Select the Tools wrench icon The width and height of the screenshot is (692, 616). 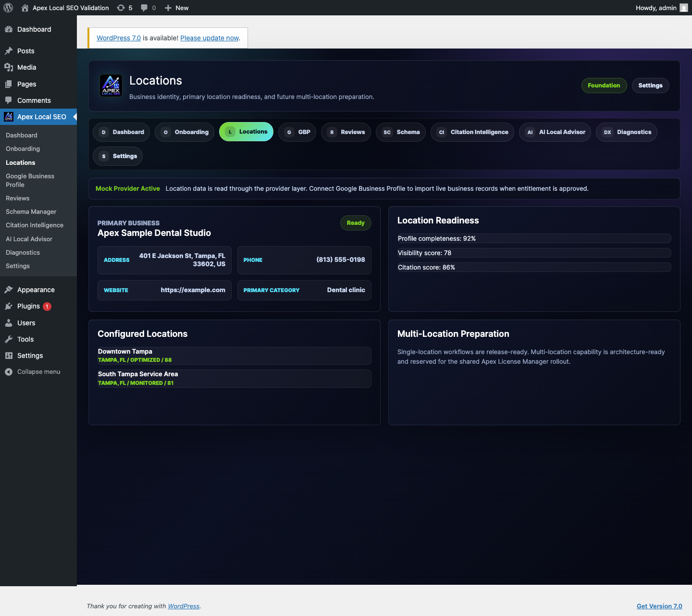(9, 339)
